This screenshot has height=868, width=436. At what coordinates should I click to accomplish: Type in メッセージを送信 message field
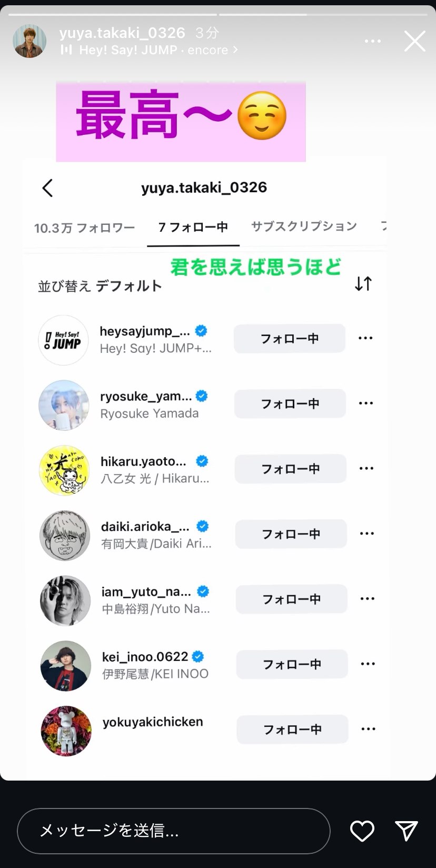(174, 831)
